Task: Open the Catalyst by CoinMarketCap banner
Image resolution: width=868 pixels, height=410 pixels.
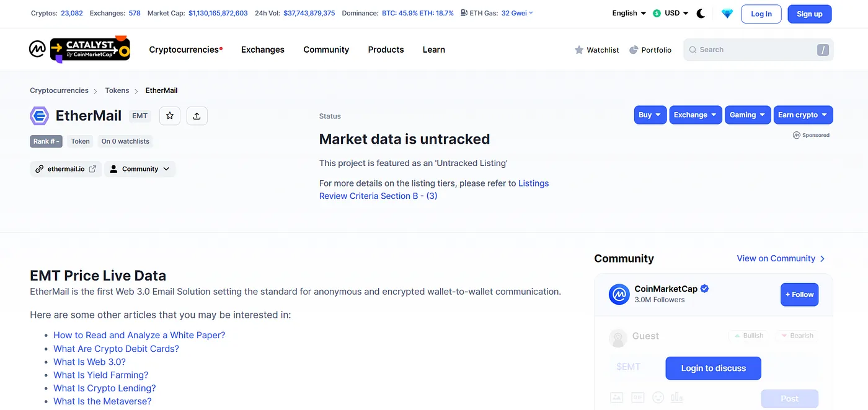Action: tap(90, 50)
